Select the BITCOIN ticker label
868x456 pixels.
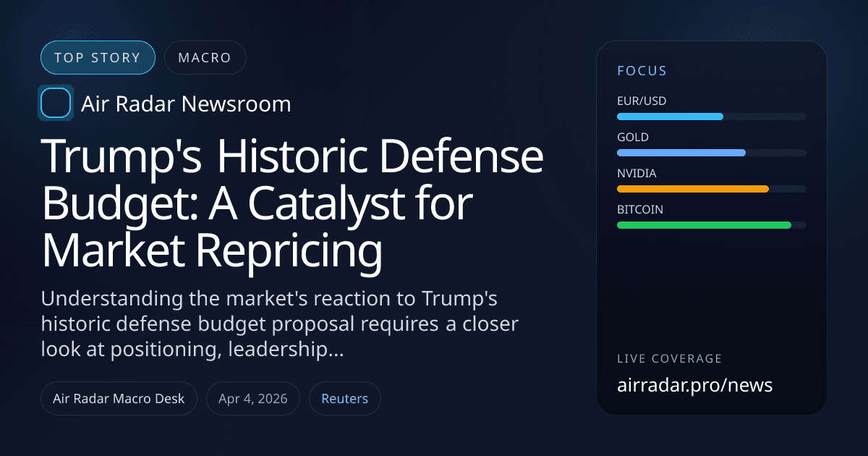click(x=639, y=209)
